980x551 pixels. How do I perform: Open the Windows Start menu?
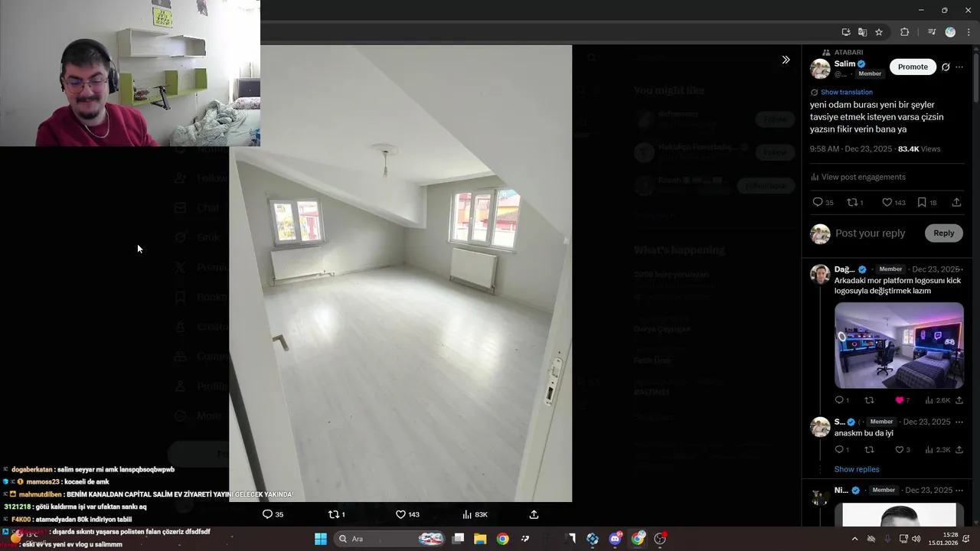(321, 539)
